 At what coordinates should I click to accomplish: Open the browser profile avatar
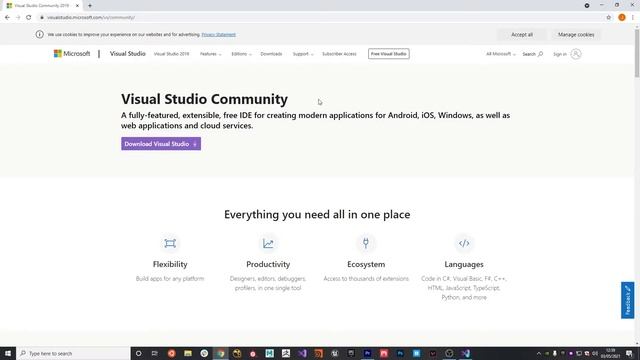point(622,18)
